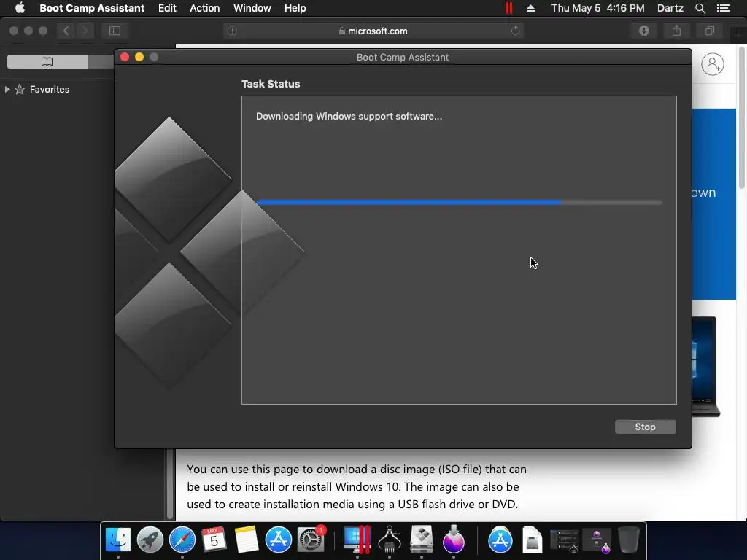Click the Windows laptop image on the Microsoft page
Viewport: 747px width, 560px height.
point(705,367)
